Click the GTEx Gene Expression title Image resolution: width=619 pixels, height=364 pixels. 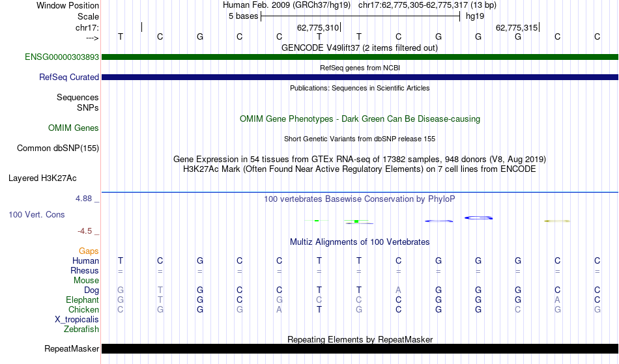[x=360, y=159]
